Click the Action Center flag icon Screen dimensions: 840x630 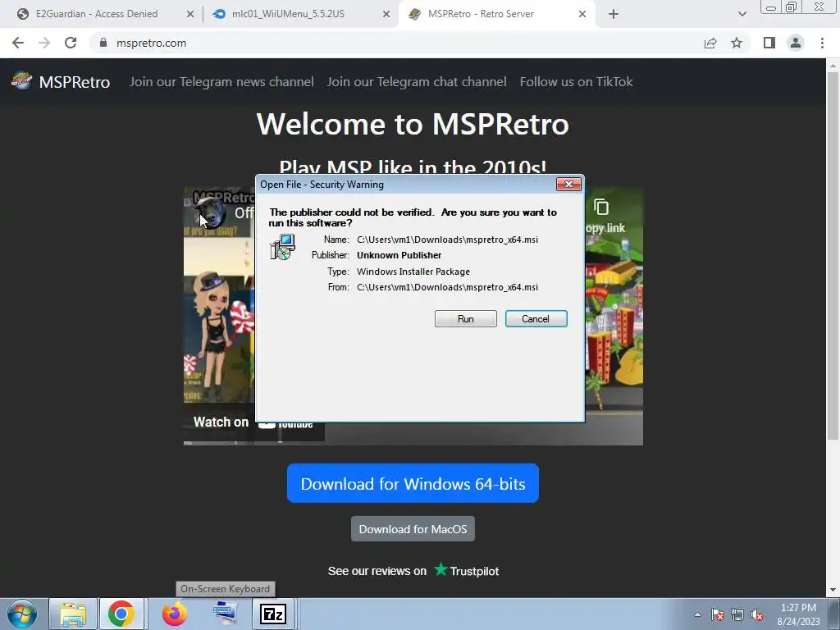[x=718, y=614]
